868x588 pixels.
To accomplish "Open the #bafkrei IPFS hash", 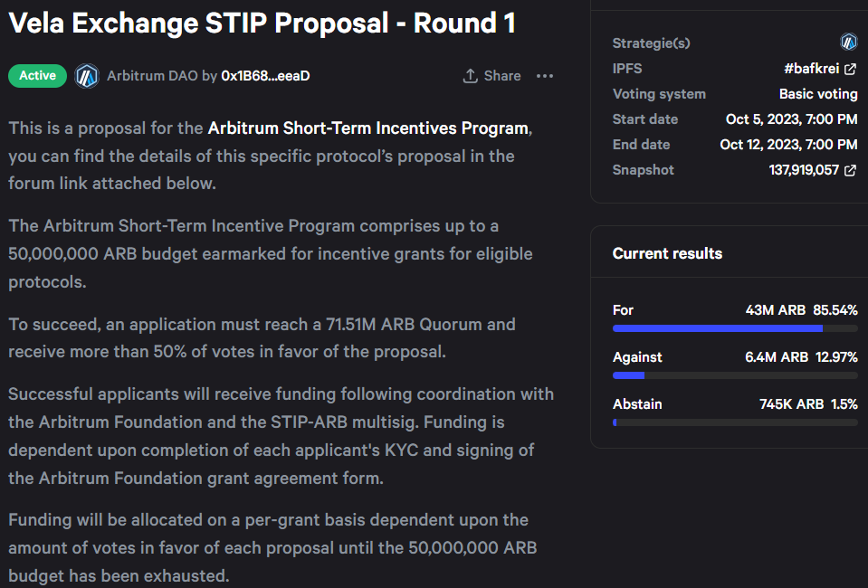I will point(811,69).
